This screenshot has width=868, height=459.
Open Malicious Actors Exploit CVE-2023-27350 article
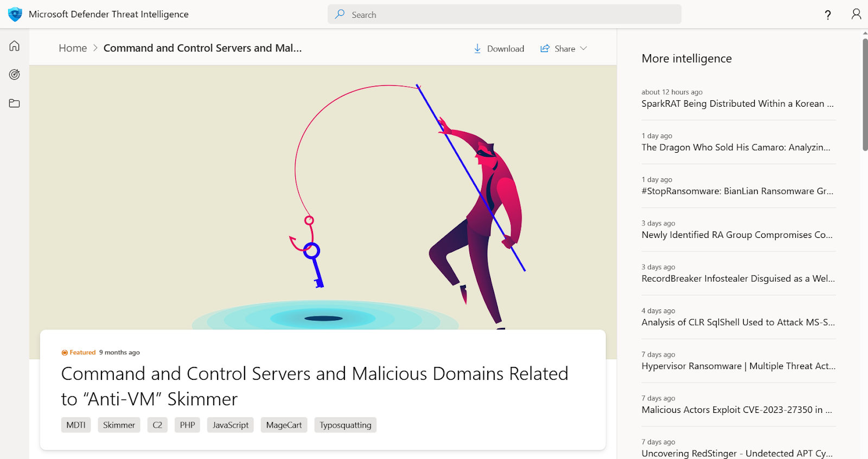[737, 410]
